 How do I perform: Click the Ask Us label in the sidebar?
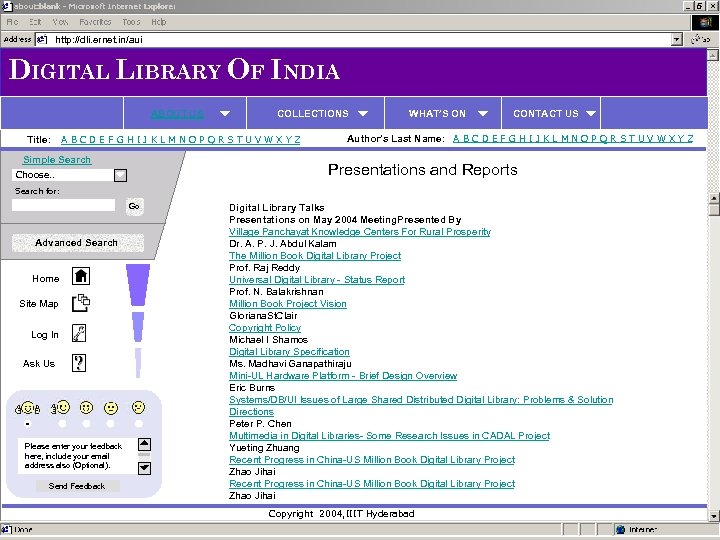click(x=39, y=364)
